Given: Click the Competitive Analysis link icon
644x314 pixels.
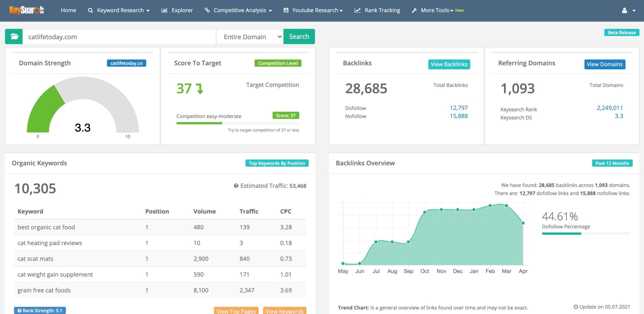Looking at the screenshot, I should pos(207,10).
